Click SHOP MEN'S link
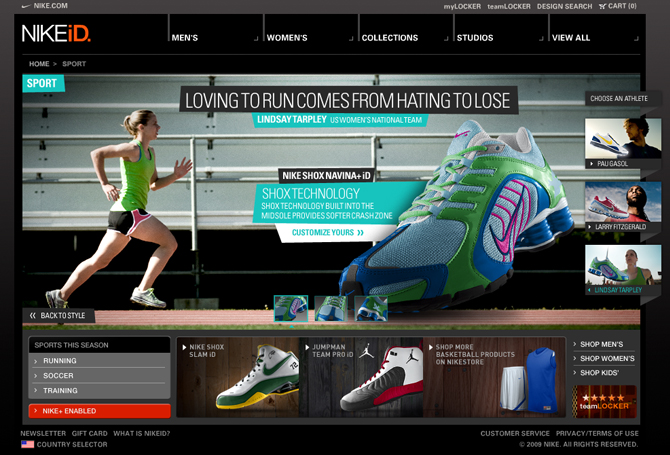670x455 pixels. pyautogui.click(x=601, y=344)
